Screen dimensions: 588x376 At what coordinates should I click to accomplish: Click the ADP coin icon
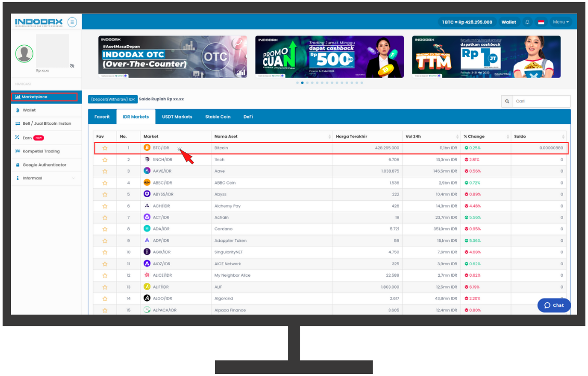[x=147, y=240]
